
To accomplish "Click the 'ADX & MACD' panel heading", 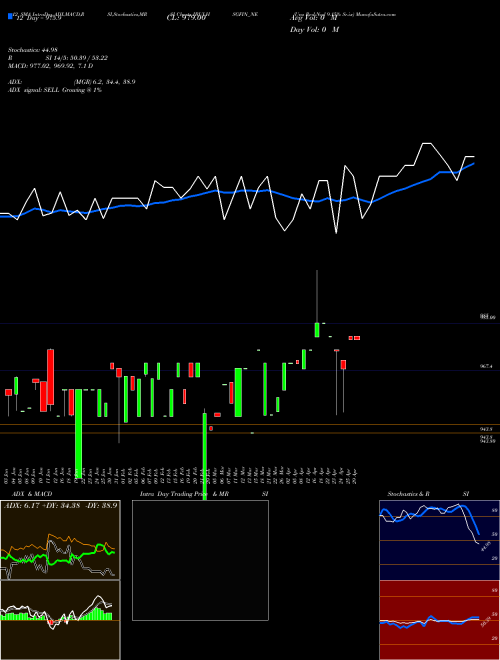I will pyautogui.click(x=32, y=494).
